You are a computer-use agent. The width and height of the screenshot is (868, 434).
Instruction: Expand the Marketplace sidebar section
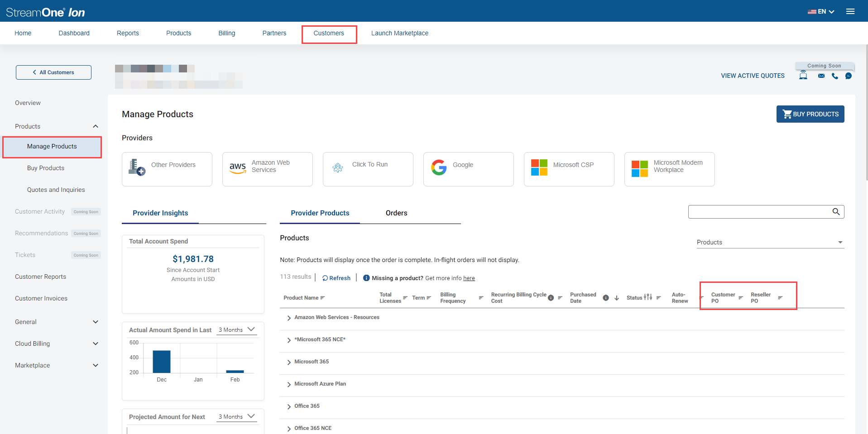point(96,365)
